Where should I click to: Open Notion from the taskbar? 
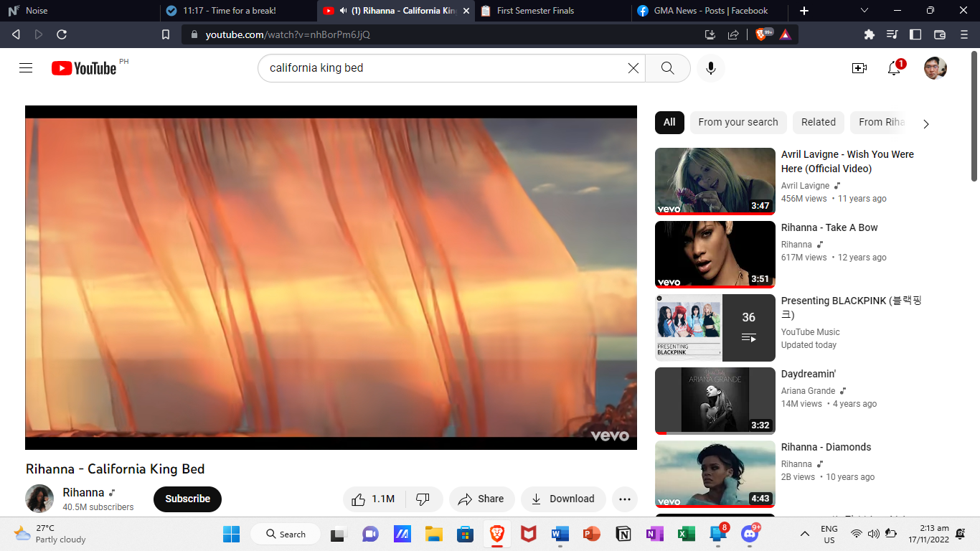623,534
